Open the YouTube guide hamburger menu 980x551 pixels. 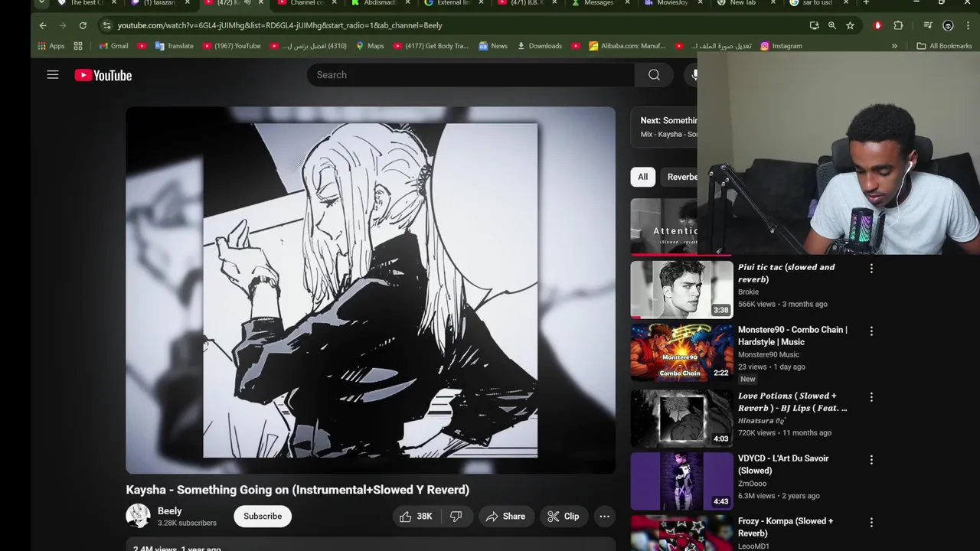(53, 75)
